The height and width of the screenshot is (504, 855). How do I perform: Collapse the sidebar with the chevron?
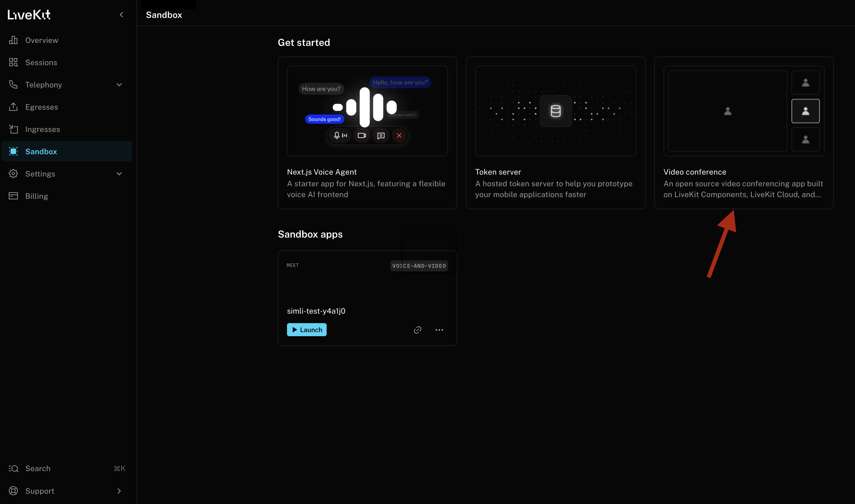(x=122, y=15)
